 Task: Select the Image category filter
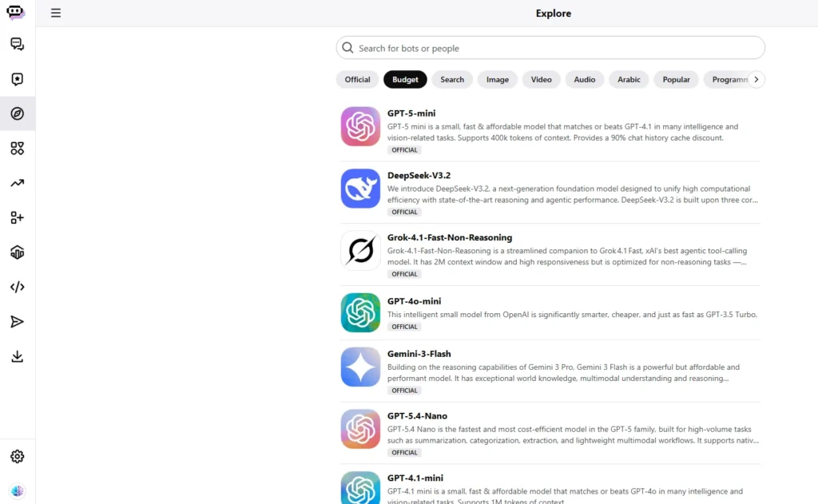point(497,79)
